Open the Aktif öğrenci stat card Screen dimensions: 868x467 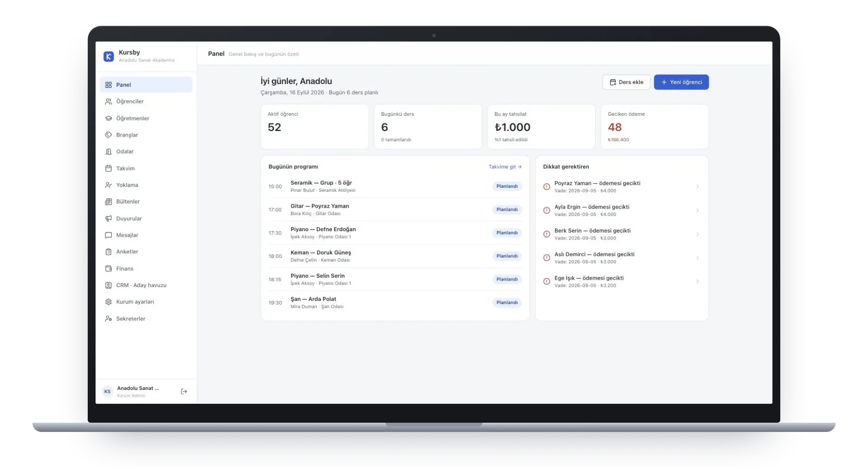click(314, 127)
